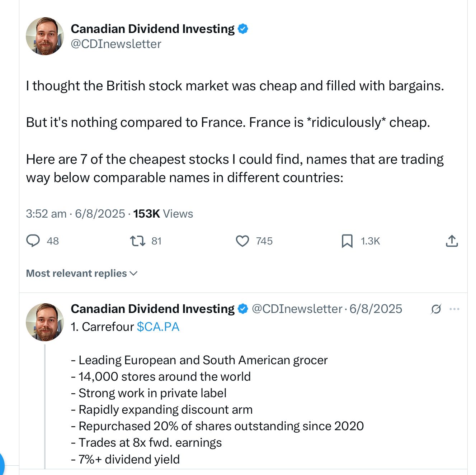
Task: Click the Grok slashed-circle icon on reply
Action: 436,309
